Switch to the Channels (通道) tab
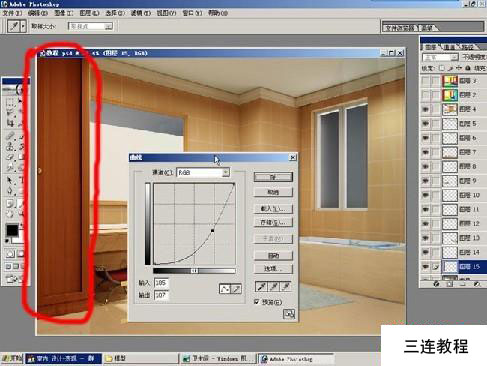The height and width of the screenshot is (366, 487). (x=449, y=47)
